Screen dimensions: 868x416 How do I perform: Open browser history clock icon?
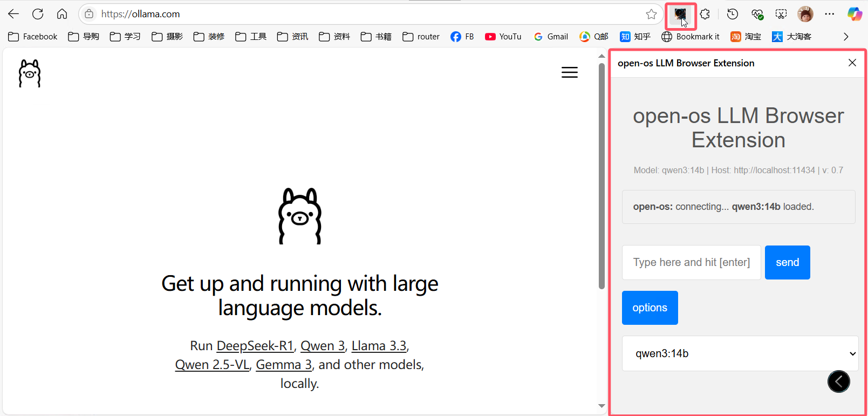pyautogui.click(x=732, y=14)
